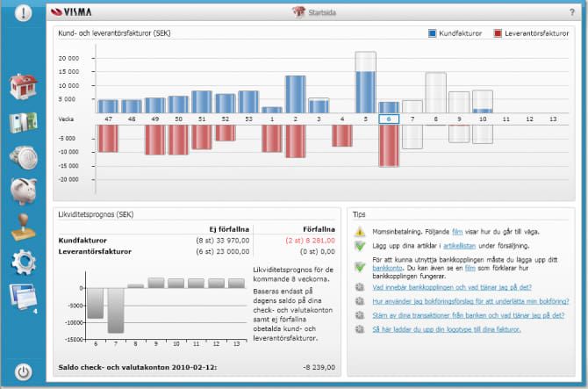The width and height of the screenshot is (588, 389).
Task: Open the windows icon showing 4 items
Action: point(23,296)
